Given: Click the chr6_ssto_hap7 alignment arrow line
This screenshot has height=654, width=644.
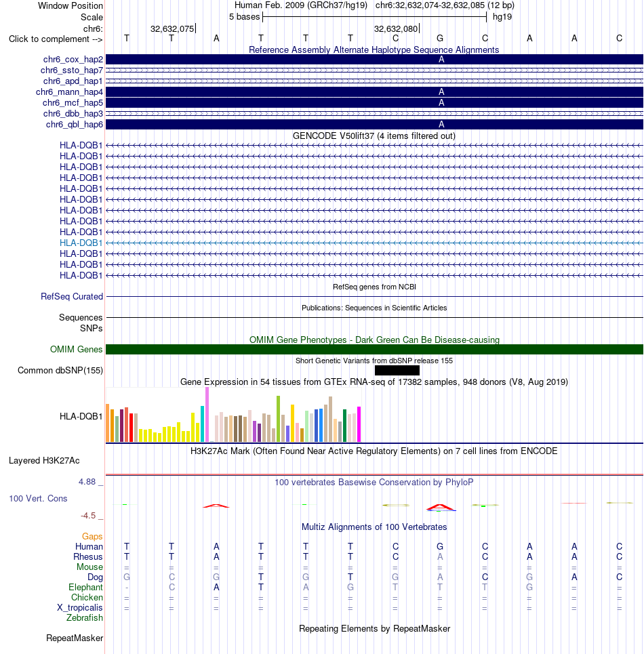Looking at the screenshot, I should [x=374, y=70].
